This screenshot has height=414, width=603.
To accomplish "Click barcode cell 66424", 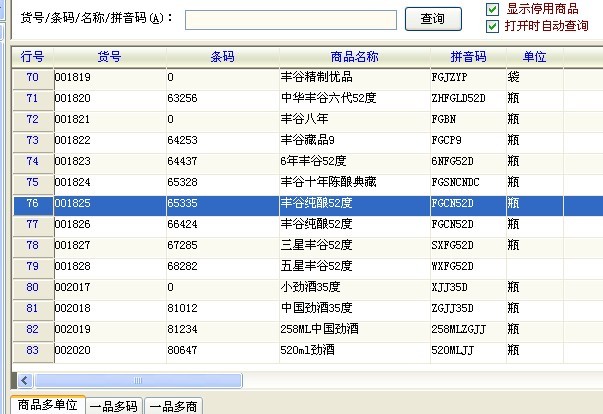I will [x=182, y=224].
